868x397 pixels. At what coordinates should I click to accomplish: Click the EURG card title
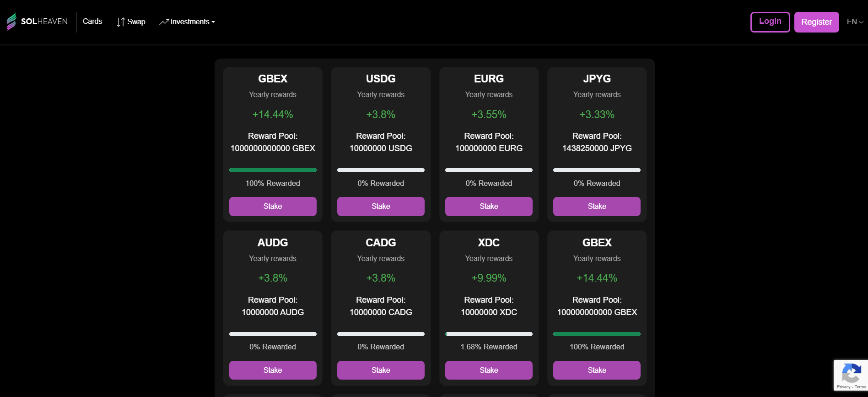[489, 79]
